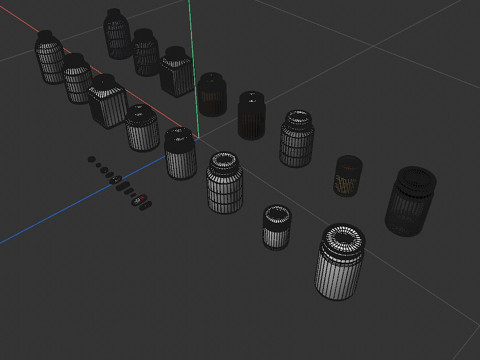
Task: Select the square bottle beside the green axis
Action: pos(177,72)
